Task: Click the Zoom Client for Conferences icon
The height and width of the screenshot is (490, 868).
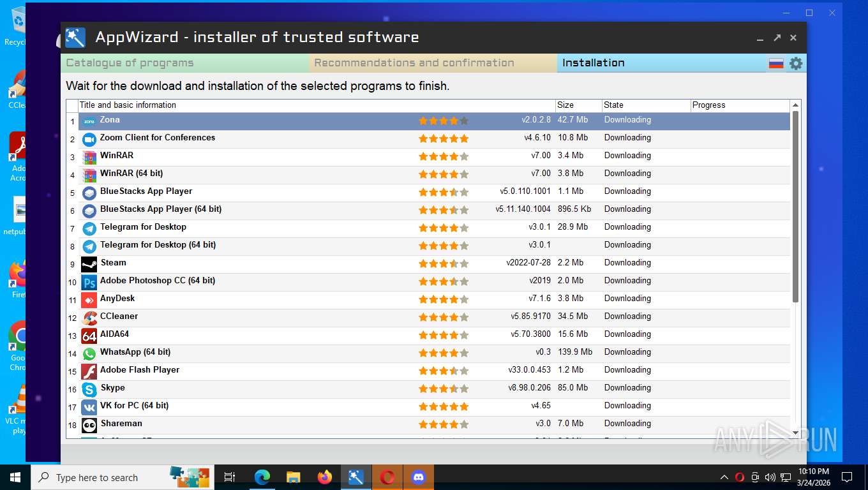Action: pos(89,139)
